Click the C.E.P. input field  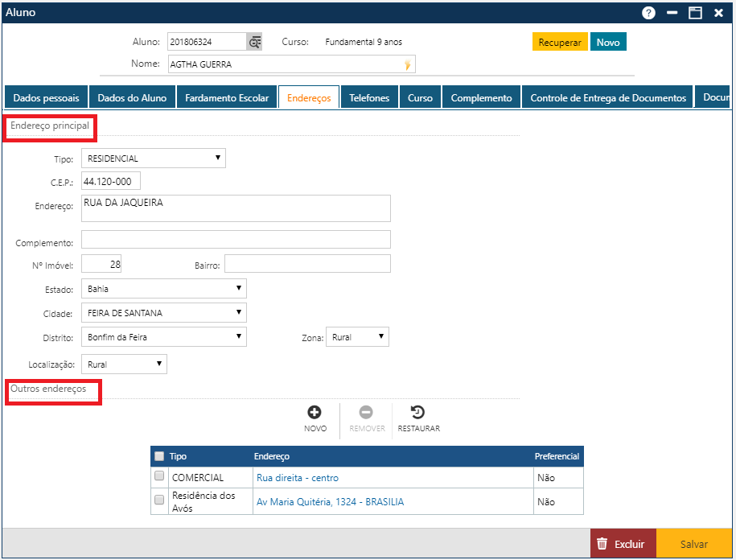point(111,182)
